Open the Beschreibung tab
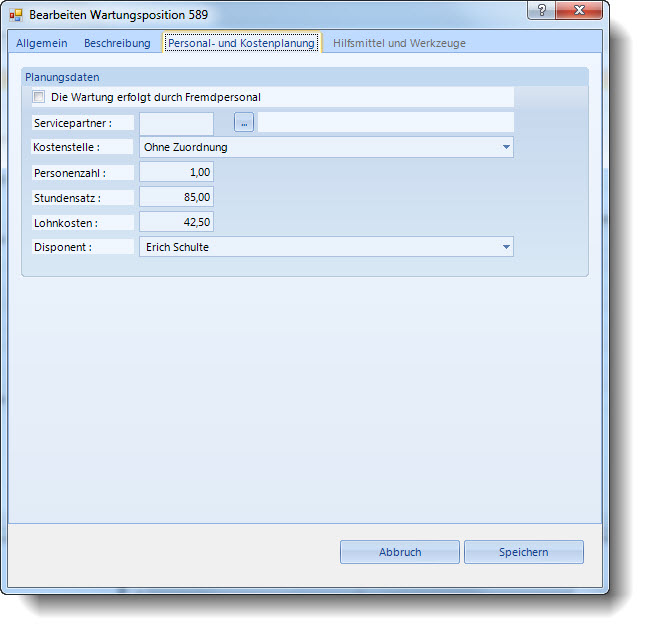The height and width of the screenshot is (635, 650). click(x=117, y=43)
